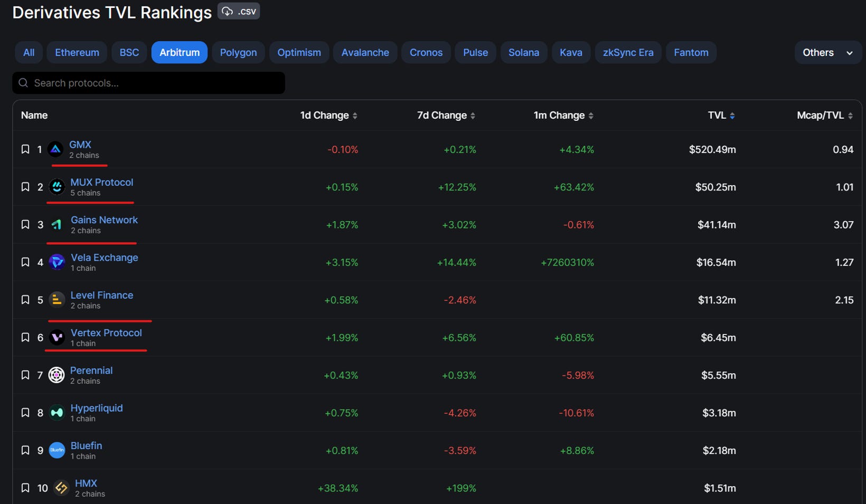
Task: Filter by Avalanche chain
Action: point(365,53)
